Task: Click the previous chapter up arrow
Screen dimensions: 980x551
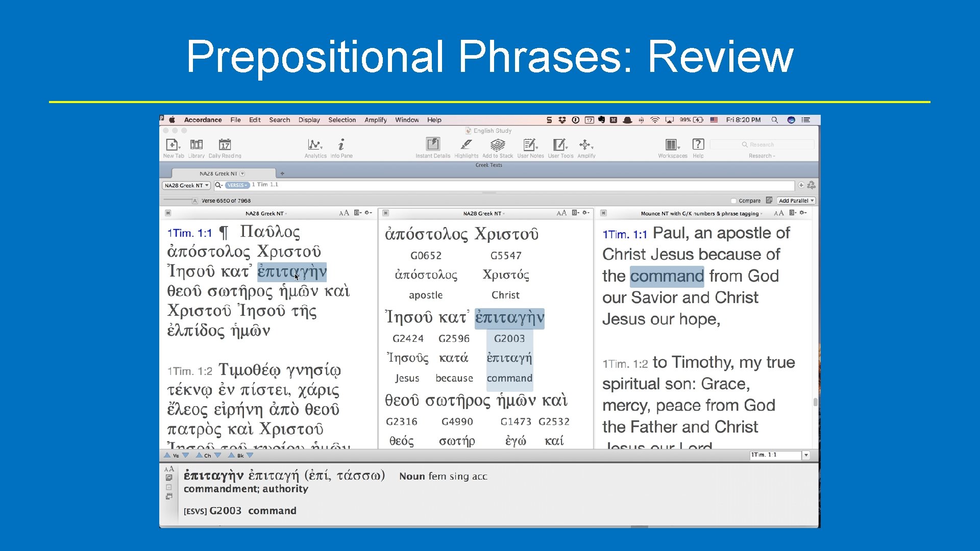Action: point(199,455)
